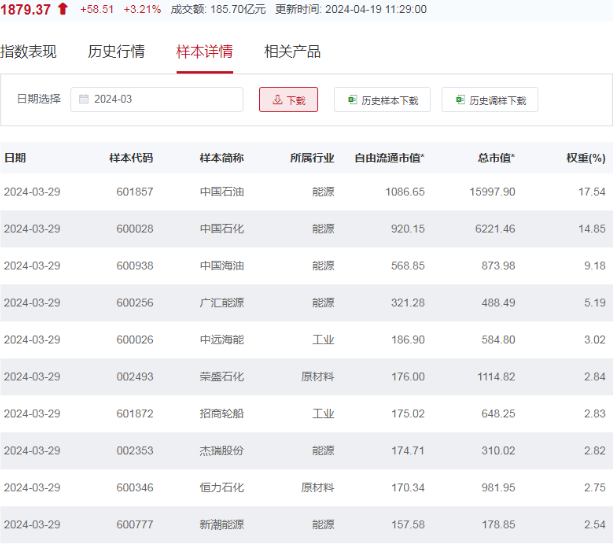Click the download arrow icon on 下载 button
This screenshot has height=544, width=616.
click(x=277, y=100)
